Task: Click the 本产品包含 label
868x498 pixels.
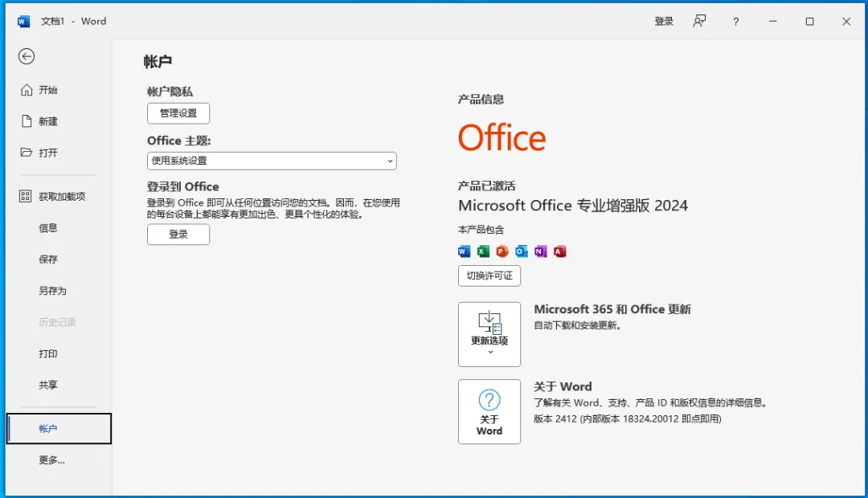Action: coord(481,230)
